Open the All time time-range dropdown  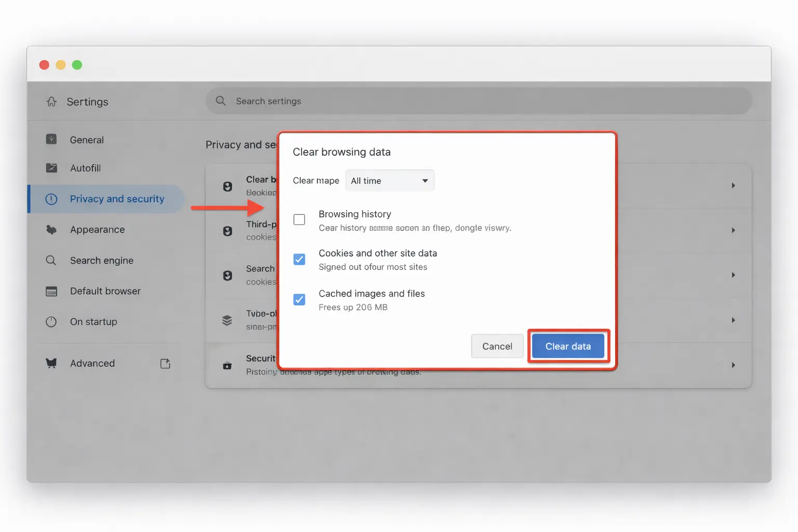(390, 180)
